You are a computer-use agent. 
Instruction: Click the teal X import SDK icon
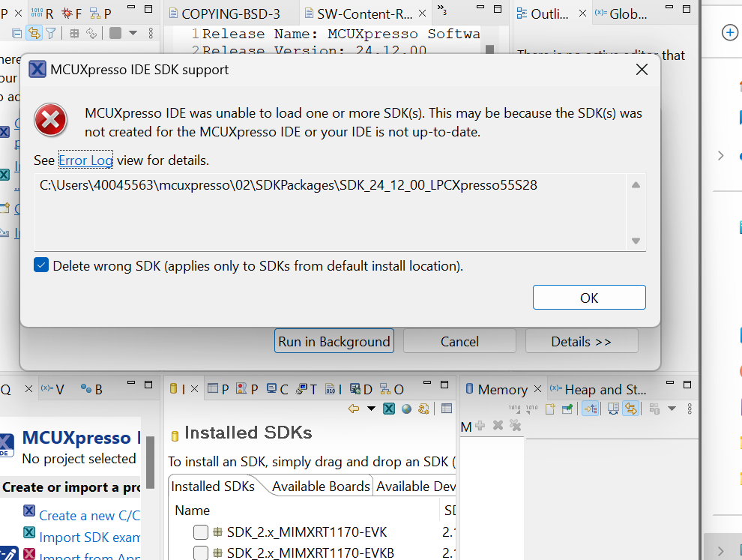(x=389, y=409)
